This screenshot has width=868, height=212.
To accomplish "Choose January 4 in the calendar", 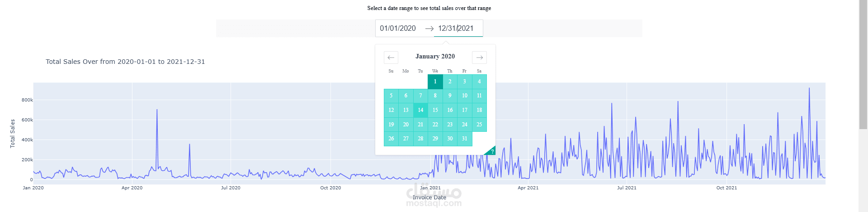I will click(x=479, y=82).
